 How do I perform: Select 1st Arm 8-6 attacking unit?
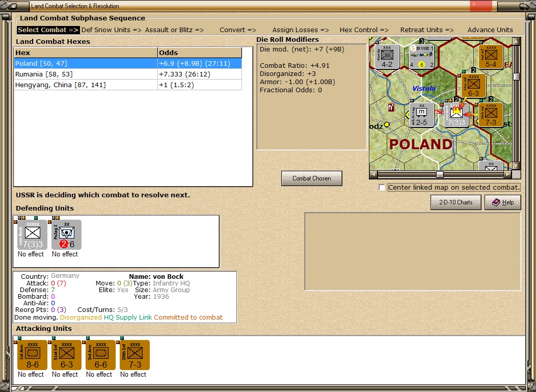[32, 355]
